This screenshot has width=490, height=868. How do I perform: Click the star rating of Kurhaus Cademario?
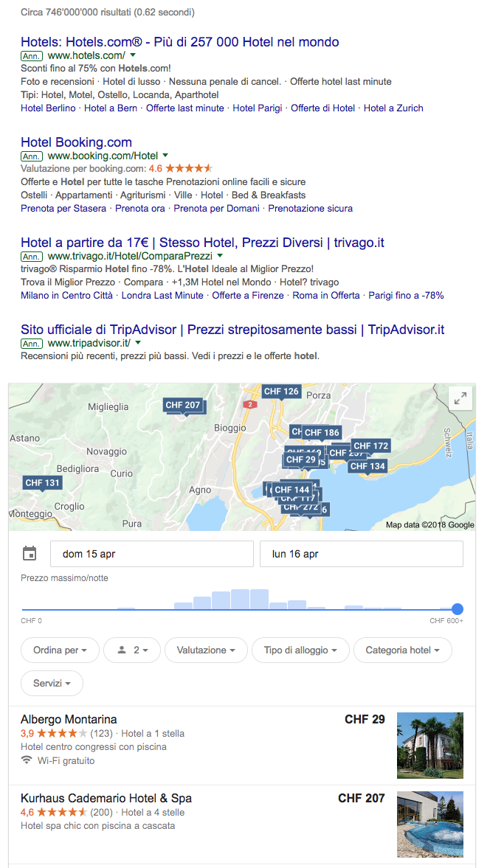[62, 813]
